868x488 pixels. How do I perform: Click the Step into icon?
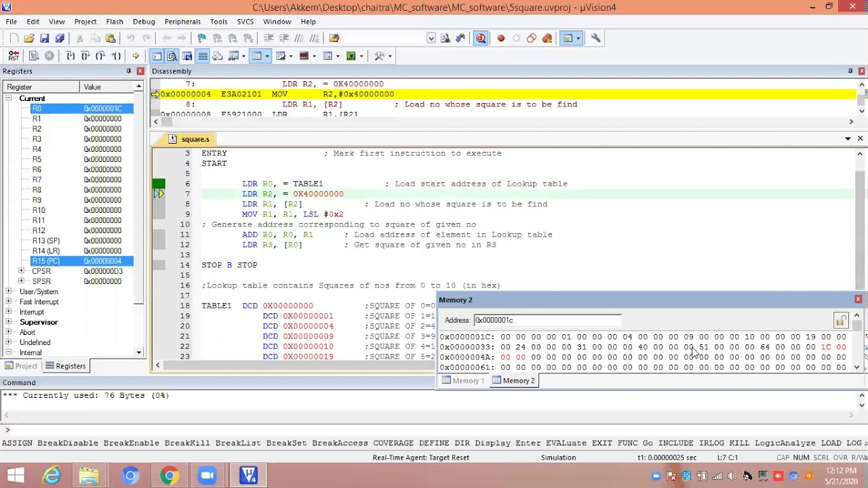[x=70, y=56]
